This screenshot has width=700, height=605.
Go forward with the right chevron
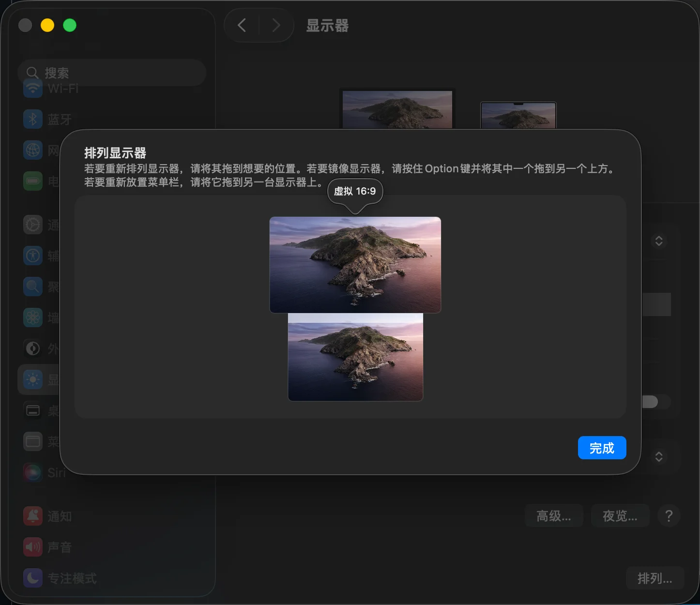tap(276, 25)
